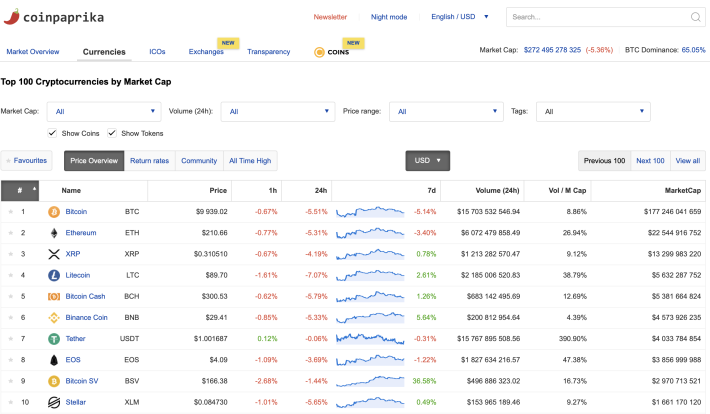The height and width of the screenshot is (414, 710).
Task: Click the search magnifier icon
Action: click(696, 17)
